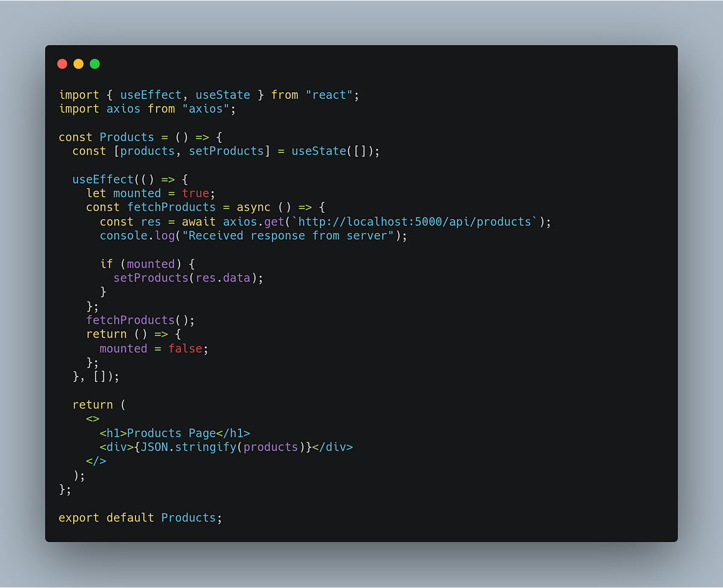
Task: Click the "axios" import string
Action: (x=206, y=108)
